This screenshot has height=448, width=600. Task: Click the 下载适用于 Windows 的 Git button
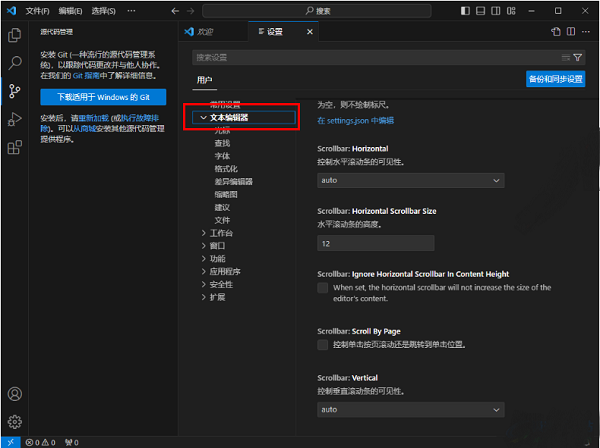point(103,96)
